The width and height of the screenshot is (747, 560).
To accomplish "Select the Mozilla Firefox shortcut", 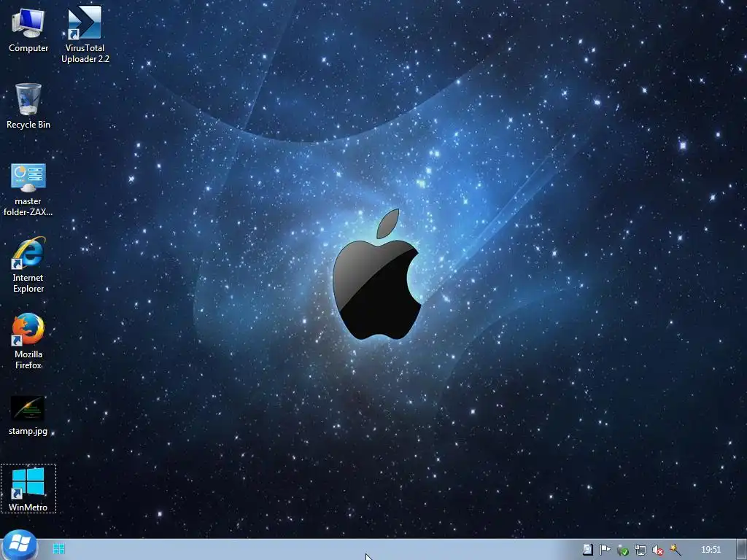I will click(28, 341).
